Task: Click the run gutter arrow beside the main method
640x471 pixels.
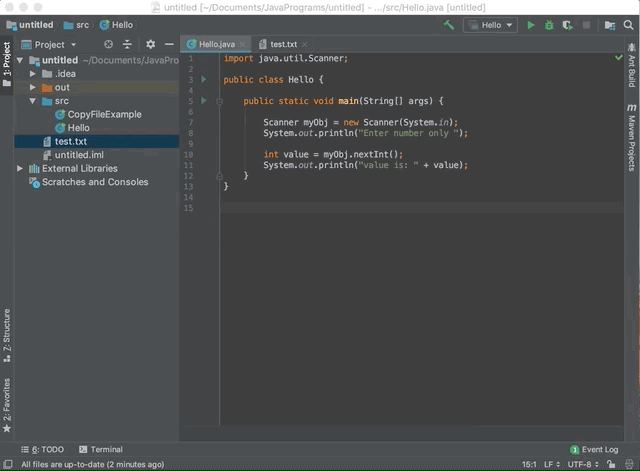Action: pos(203,100)
